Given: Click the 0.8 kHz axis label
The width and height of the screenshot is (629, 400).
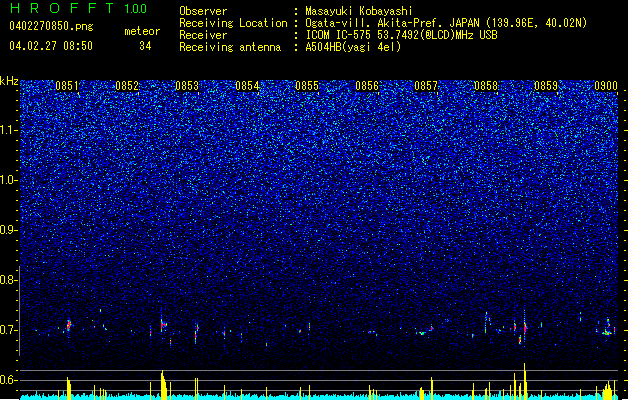Looking at the screenshot, I should coord(8,280).
